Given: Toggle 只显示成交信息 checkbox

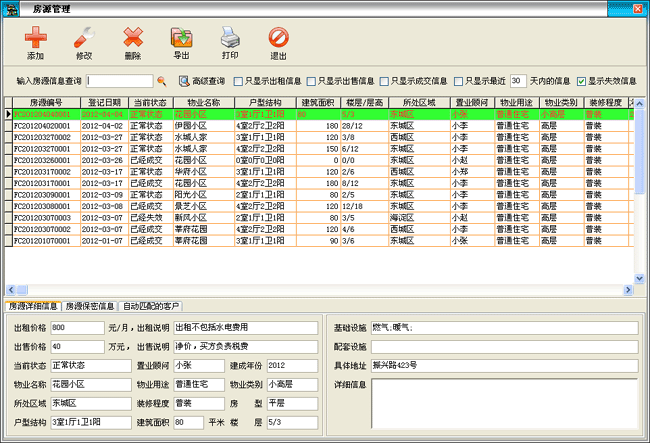Looking at the screenshot, I should coord(386,81).
